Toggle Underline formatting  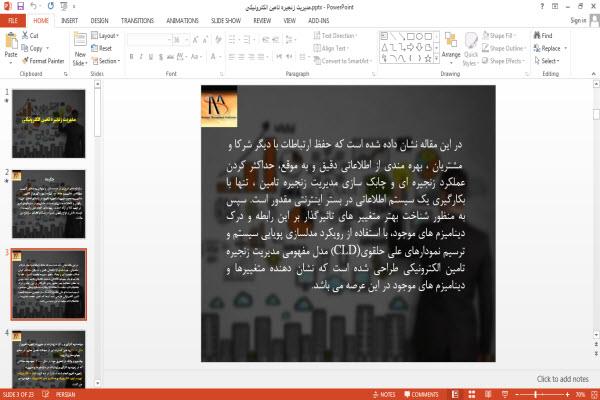[x=150, y=57]
